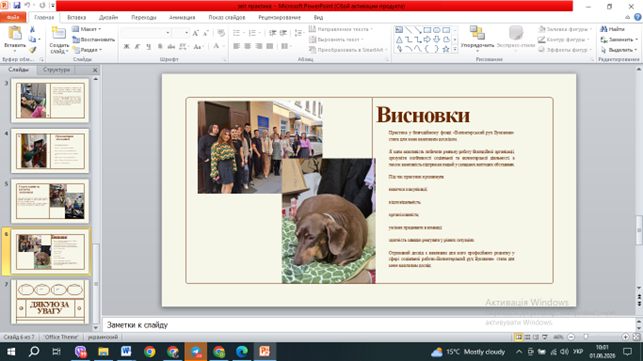
Task: Open the Файл tab
Action: 13,17
